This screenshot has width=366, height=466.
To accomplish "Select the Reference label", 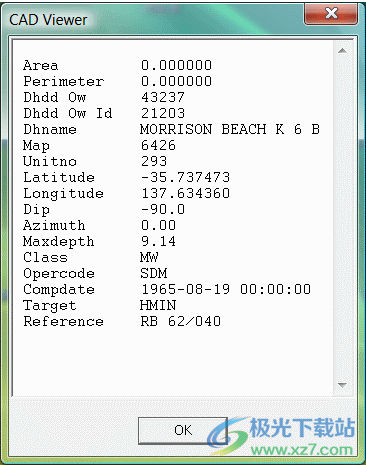I will [63, 321].
